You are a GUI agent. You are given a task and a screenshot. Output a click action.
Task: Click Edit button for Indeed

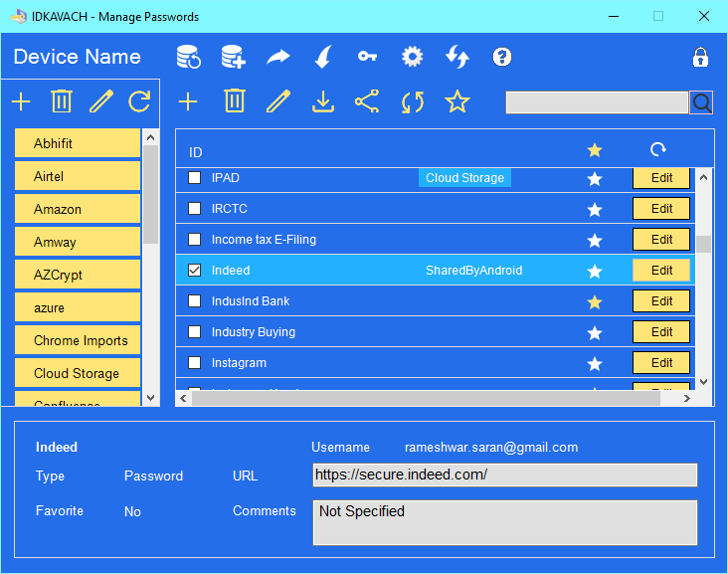(x=661, y=271)
